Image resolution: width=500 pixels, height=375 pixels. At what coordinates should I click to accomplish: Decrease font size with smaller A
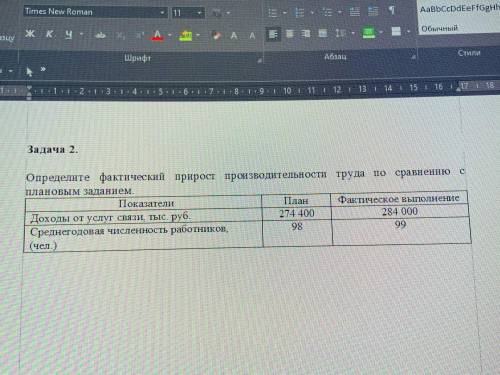252,36
